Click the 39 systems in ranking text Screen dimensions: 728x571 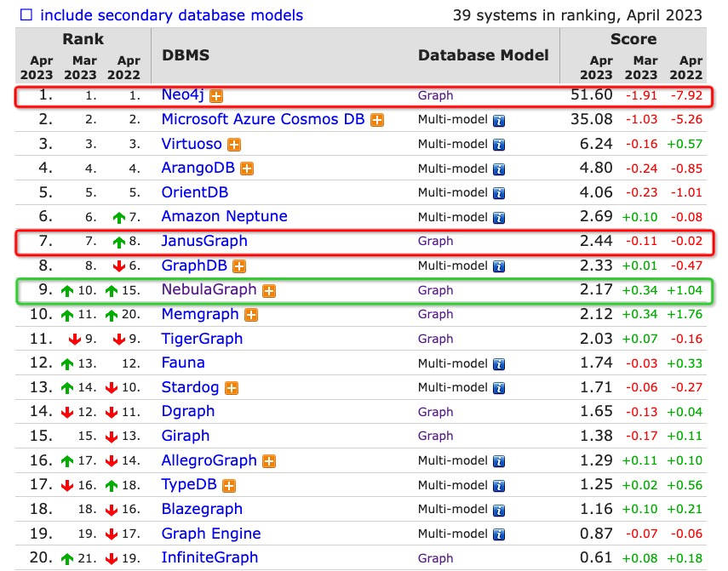click(577, 15)
